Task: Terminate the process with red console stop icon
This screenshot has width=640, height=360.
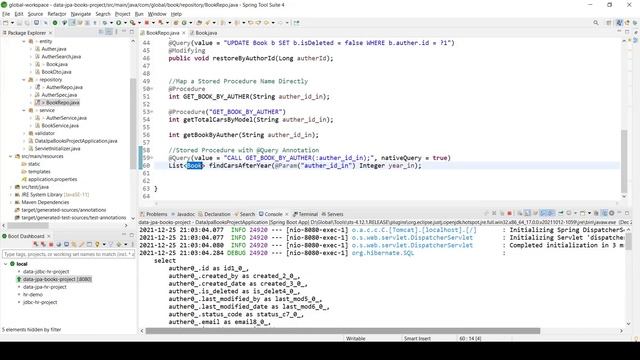Action: 509,213
